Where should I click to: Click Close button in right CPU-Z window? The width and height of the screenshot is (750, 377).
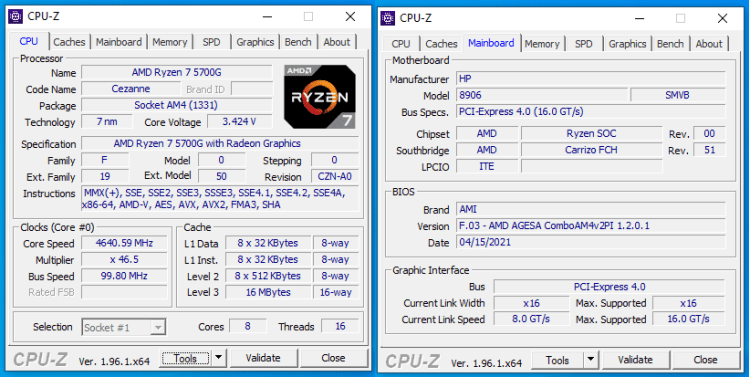705,359
